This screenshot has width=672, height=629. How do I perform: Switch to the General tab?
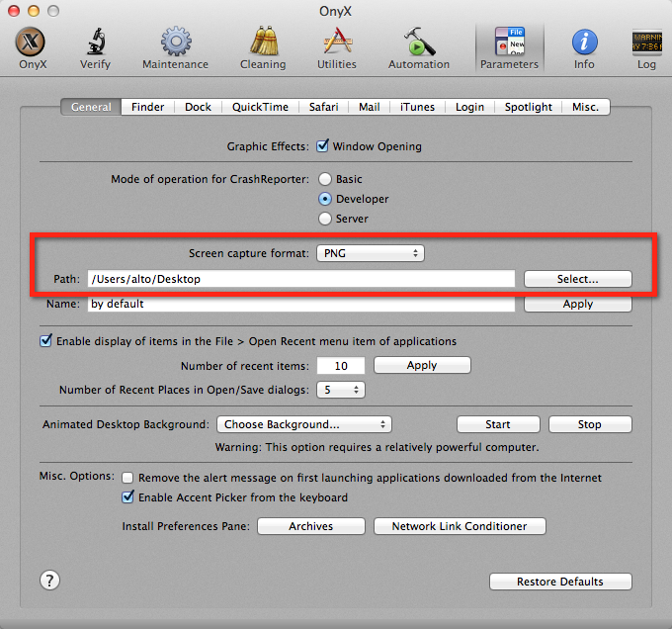click(x=91, y=107)
